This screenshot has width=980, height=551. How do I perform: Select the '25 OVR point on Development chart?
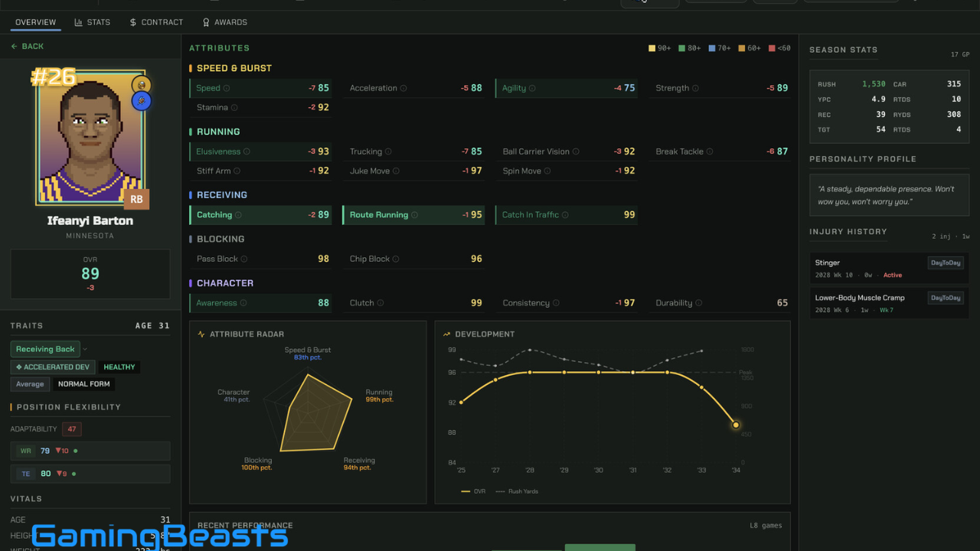tap(461, 403)
